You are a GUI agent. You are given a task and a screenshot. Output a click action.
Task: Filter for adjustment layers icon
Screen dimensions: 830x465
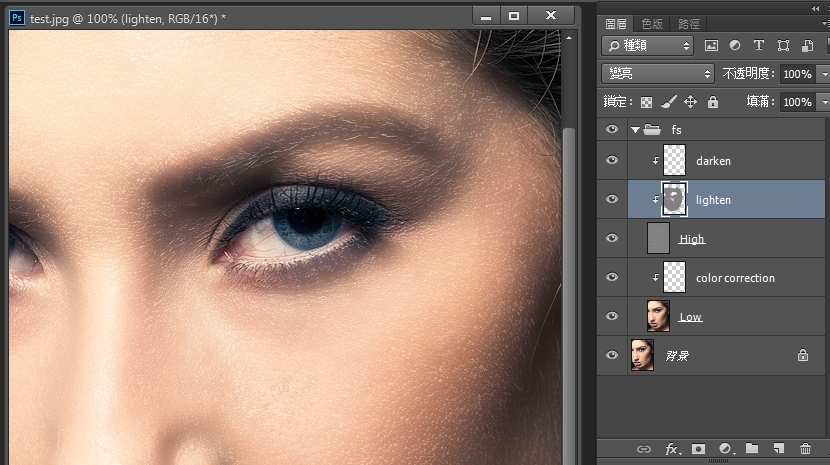(x=735, y=46)
